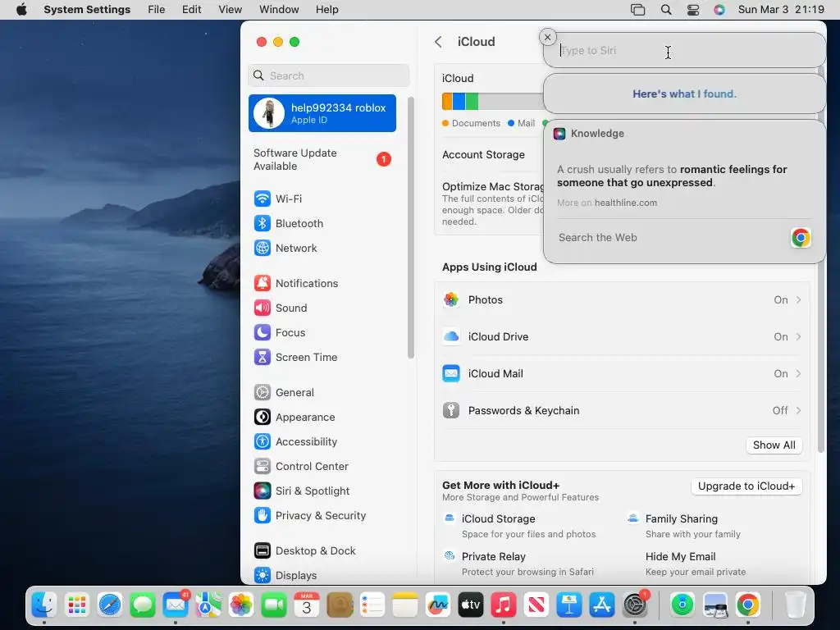Focus the Type to Siri field
This screenshot has height=630, width=840.
click(x=684, y=50)
